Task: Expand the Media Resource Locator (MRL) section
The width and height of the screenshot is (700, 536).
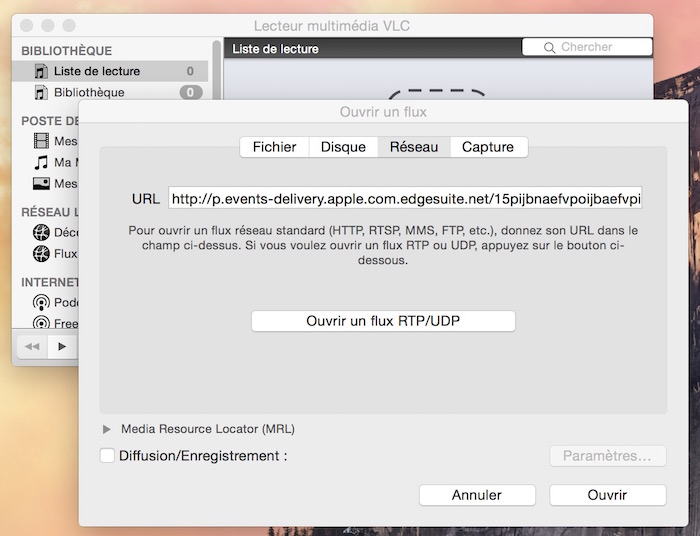Action: pos(106,429)
